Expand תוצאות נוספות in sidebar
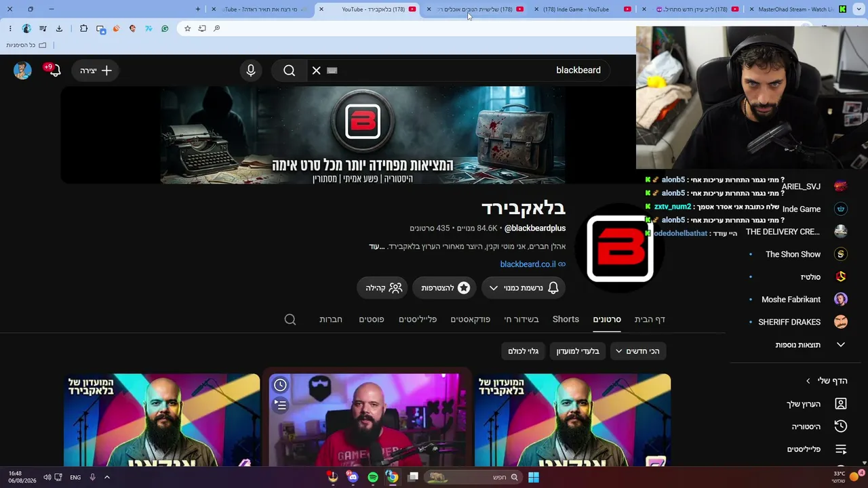Viewport: 868px width, 488px height. tap(798, 345)
